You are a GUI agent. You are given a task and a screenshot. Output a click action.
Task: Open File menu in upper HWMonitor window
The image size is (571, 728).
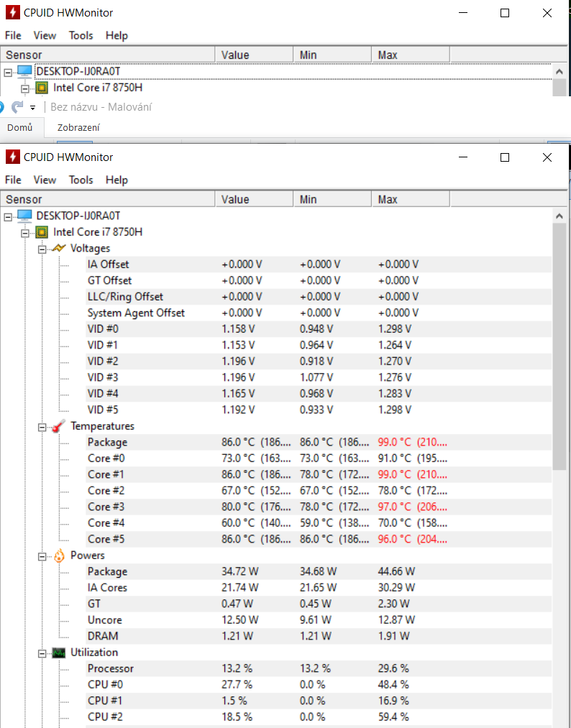click(x=13, y=35)
